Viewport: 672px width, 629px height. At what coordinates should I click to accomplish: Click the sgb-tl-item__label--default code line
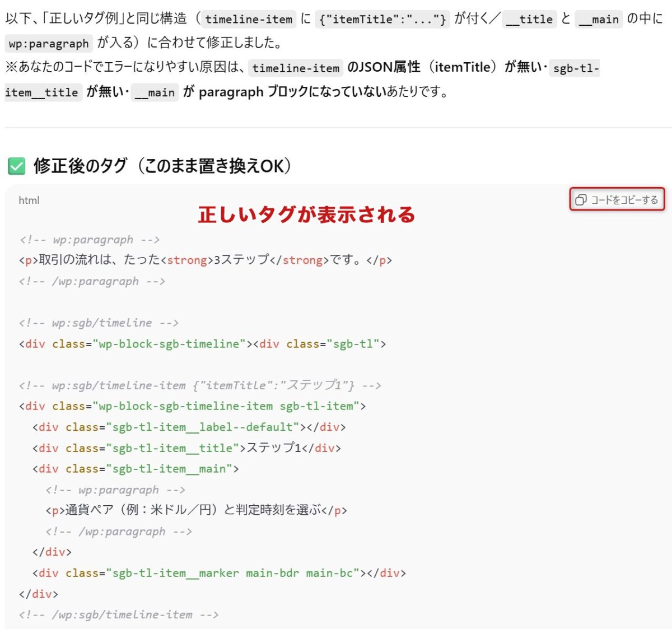[x=189, y=427]
